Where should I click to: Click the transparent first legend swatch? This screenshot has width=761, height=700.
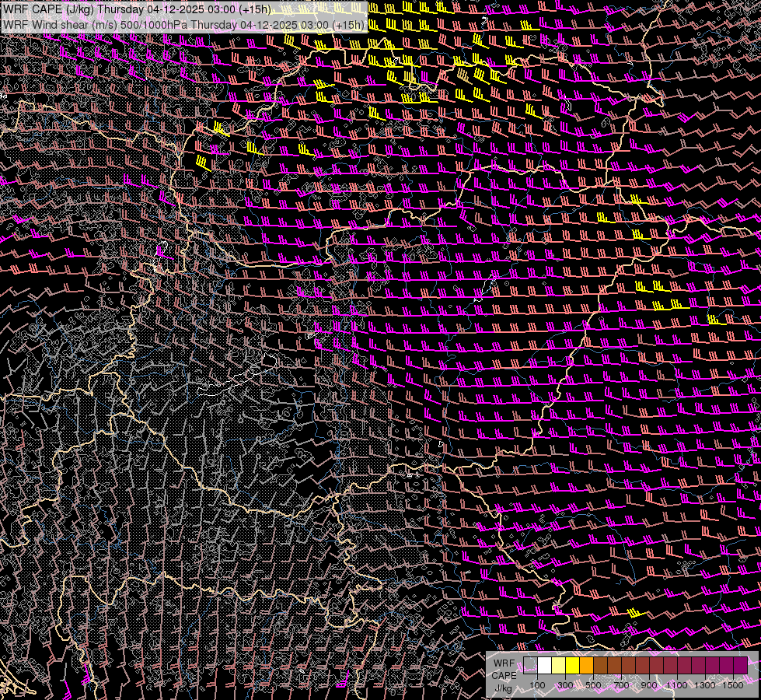[530, 665]
